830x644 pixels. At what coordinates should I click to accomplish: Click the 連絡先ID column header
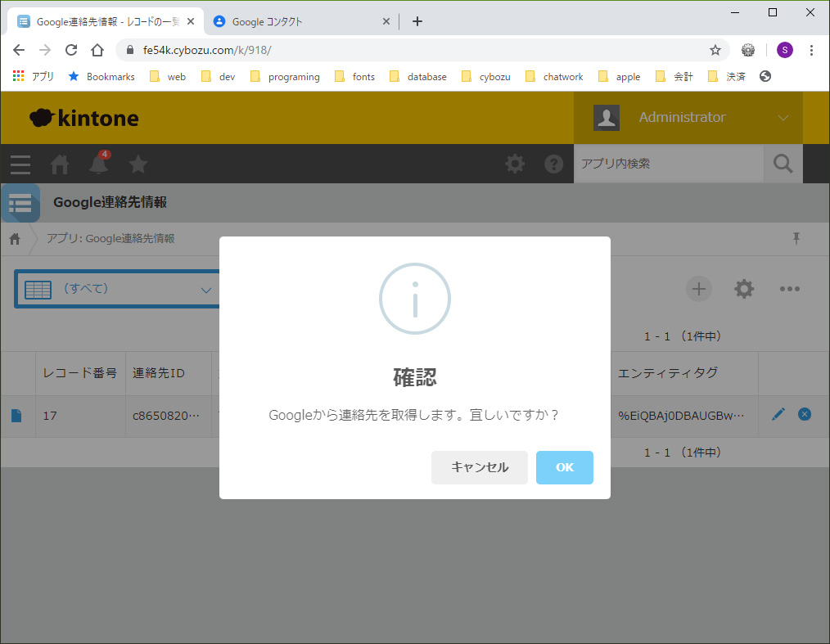tap(169, 373)
